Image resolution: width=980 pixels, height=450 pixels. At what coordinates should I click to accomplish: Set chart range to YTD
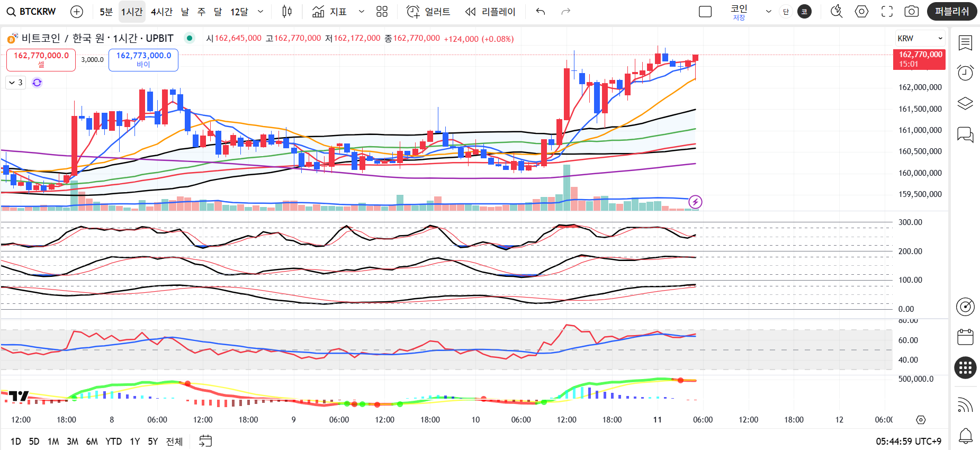point(114,442)
